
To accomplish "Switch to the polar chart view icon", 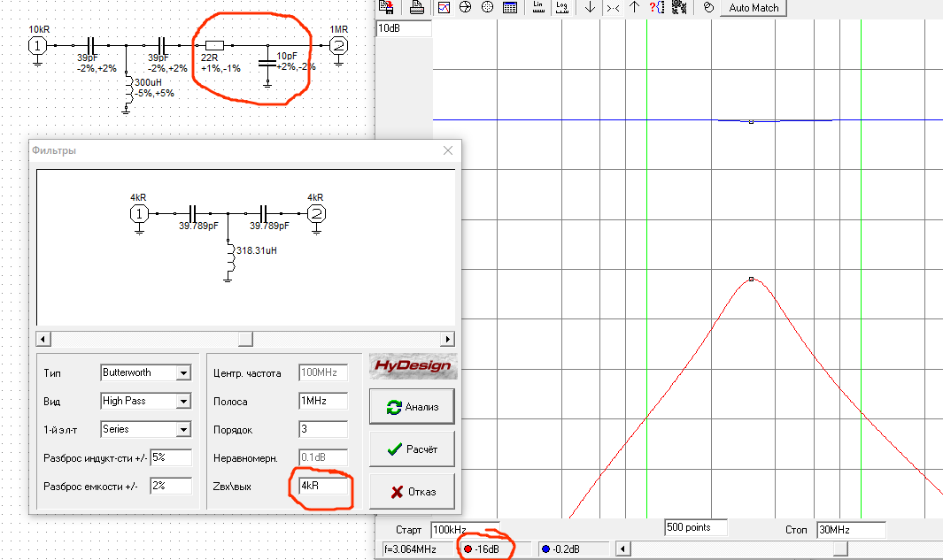I will [x=466, y=7].
